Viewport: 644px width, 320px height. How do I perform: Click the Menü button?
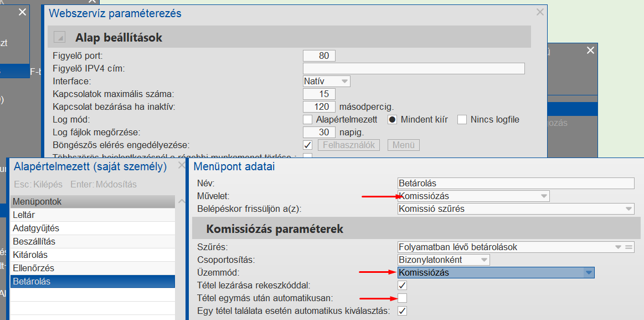403,145
